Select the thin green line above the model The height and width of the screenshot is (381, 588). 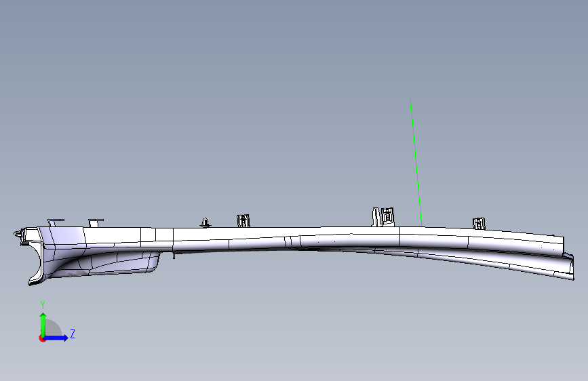(416, 161)
